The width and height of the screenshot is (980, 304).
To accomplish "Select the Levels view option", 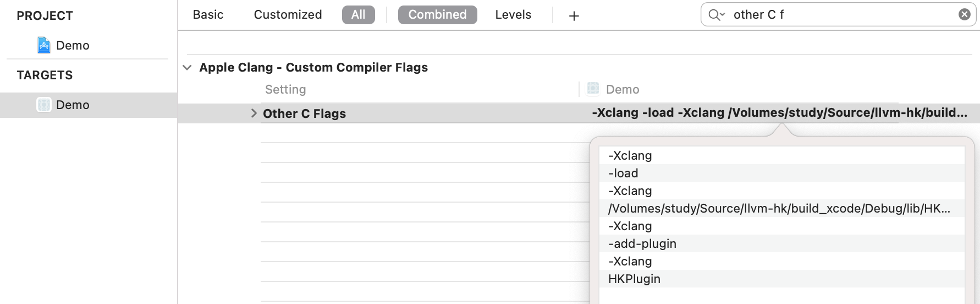I will (513, 15).
